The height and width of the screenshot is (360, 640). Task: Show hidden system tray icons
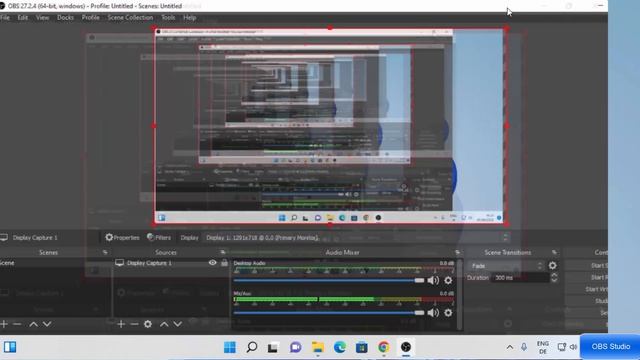pyautogui.click(x=510, y=347)
